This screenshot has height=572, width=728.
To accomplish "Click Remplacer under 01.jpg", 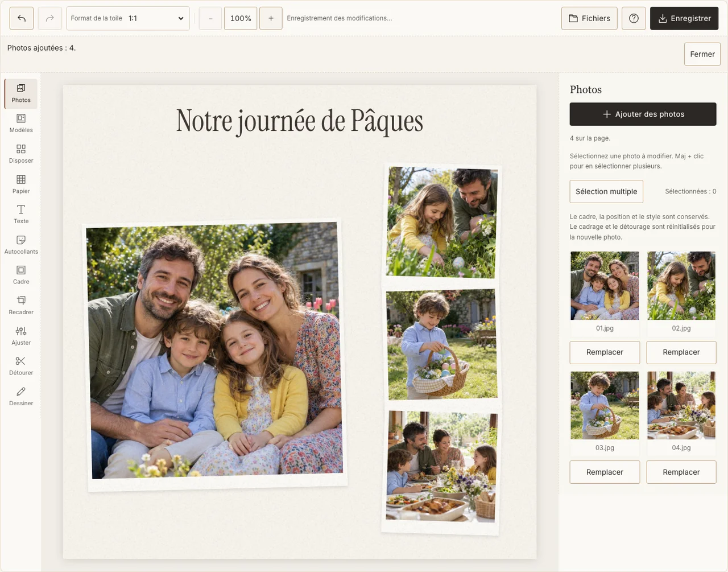I will pyautogui.click(x=605, y=352).
